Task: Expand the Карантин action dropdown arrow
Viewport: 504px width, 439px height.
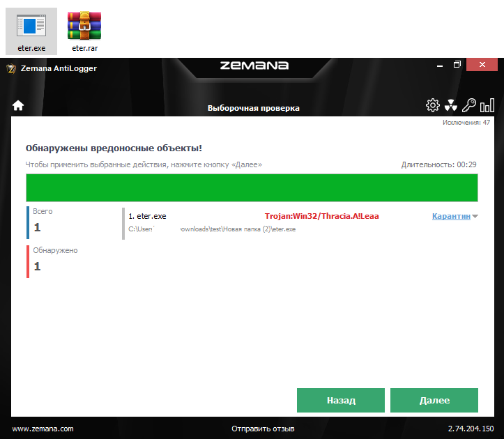Action: click(475, 216)
